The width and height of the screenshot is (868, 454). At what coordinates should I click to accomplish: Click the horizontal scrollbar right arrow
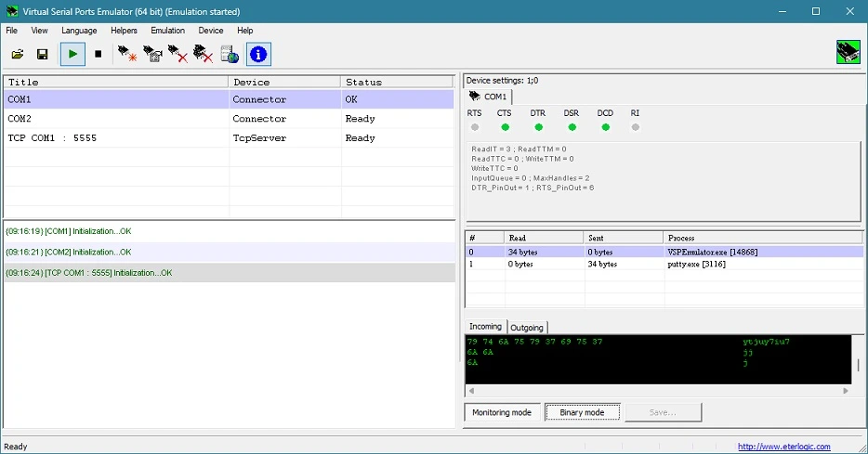pyautogui.click(x=846, y=391)
